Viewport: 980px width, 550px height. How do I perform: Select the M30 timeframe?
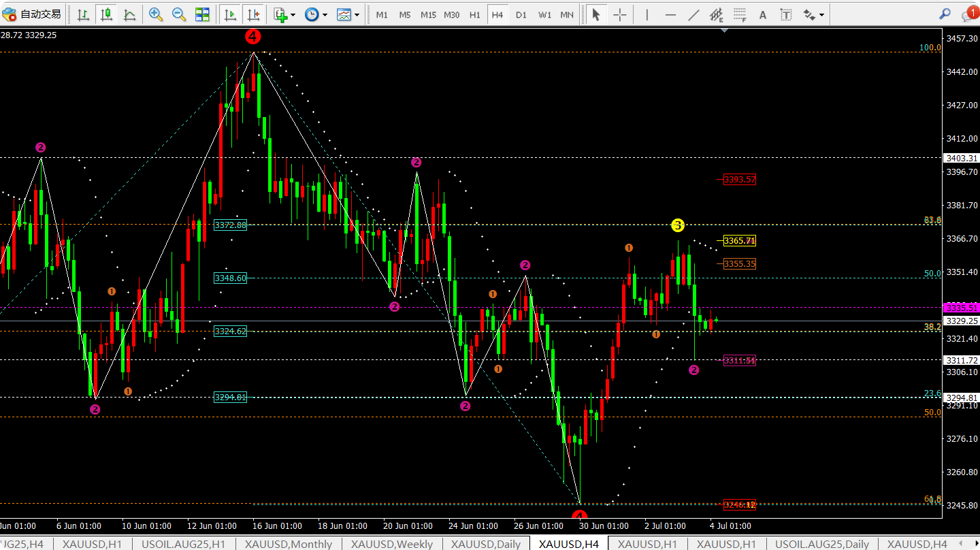451,14
